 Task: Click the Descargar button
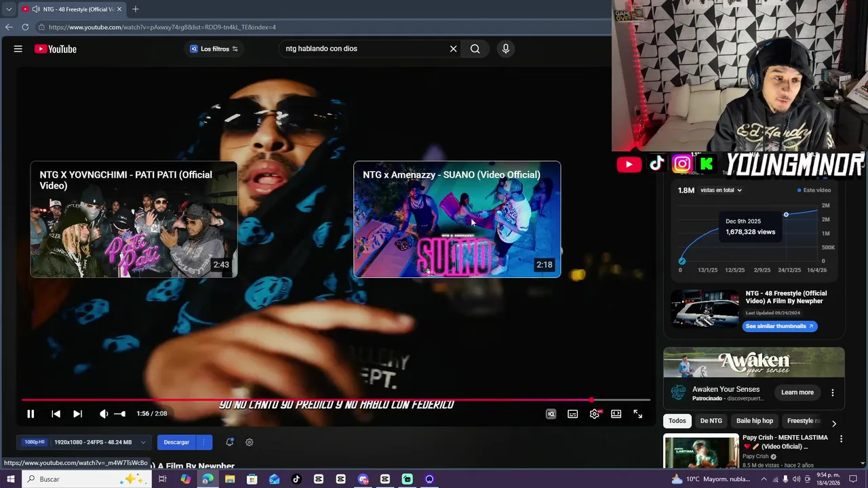pos(176,442)
